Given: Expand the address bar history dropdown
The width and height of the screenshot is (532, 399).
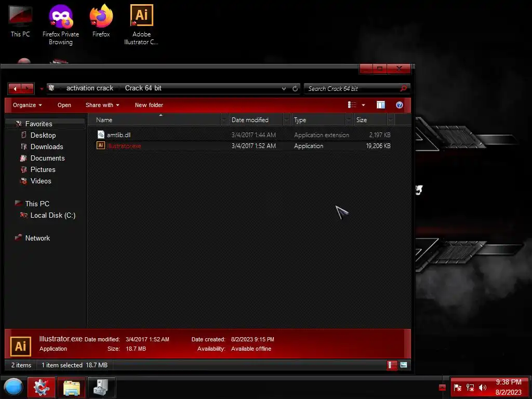Looking at the screenshot, I should tap(284, 88).
